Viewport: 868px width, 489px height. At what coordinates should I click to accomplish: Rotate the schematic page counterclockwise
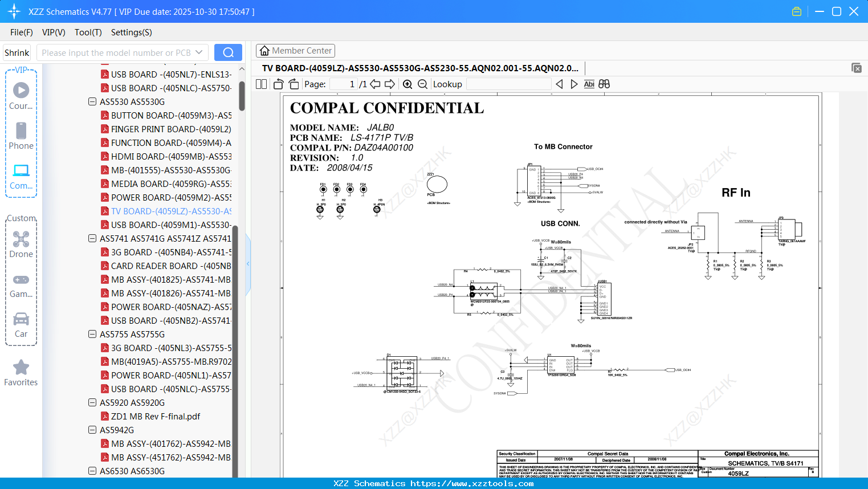279,84
